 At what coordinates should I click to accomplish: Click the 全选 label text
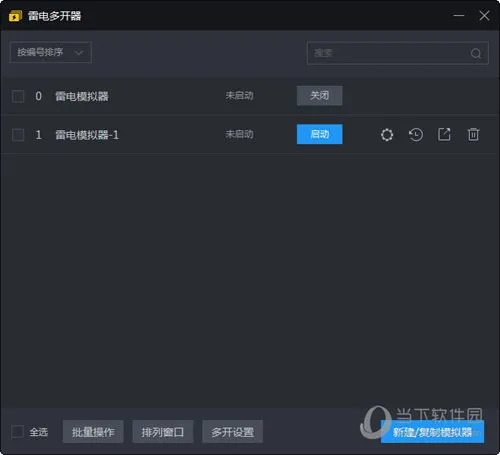click(39, 432)
